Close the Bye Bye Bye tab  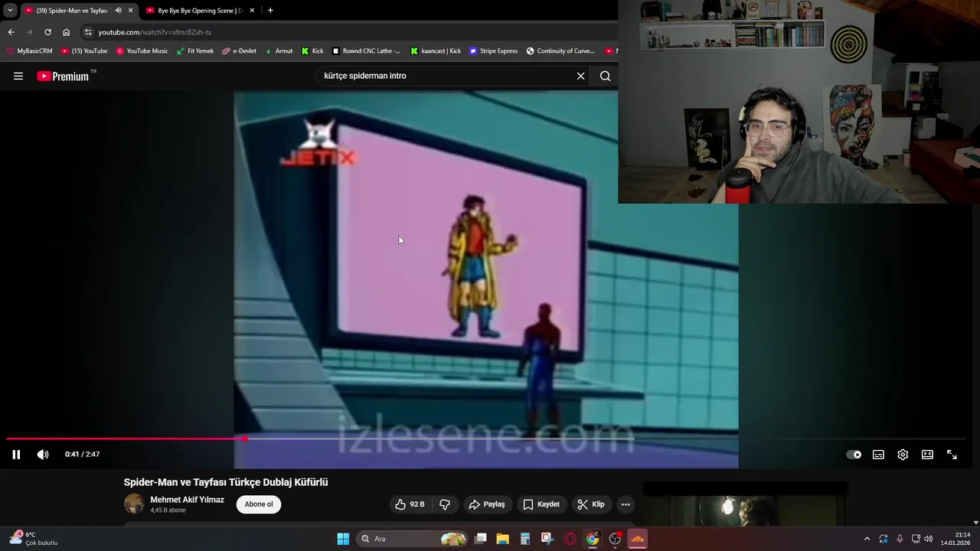[x=252, y=11]
